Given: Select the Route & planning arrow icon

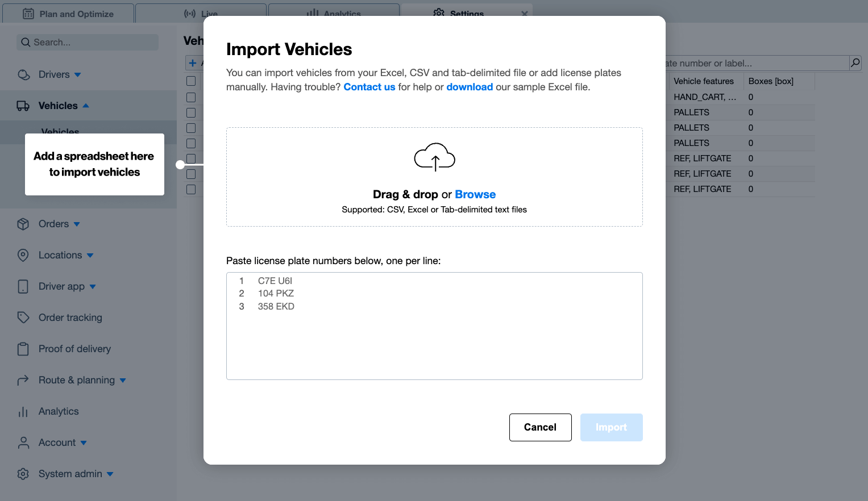Looking at the screenshot, I should coord(23,380).
